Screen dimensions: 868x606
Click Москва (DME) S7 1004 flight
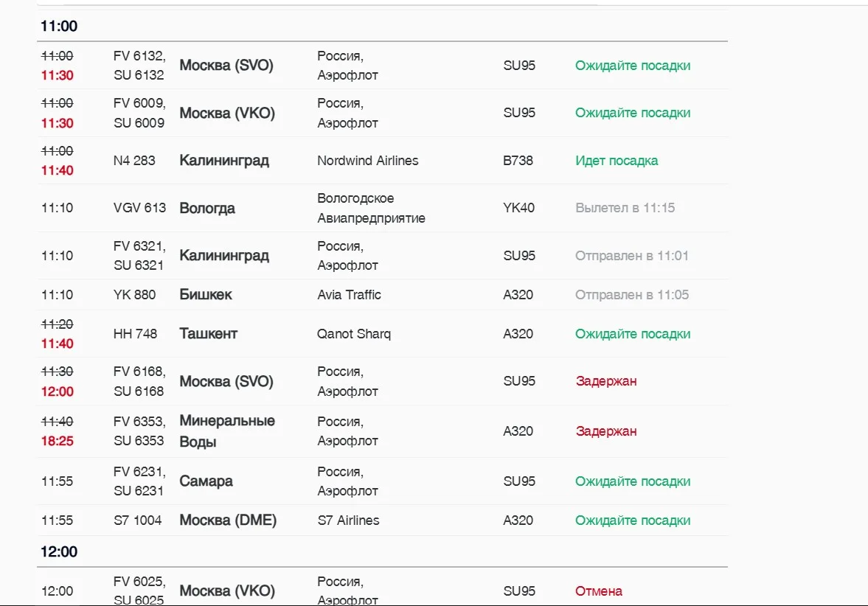(382, 520)
